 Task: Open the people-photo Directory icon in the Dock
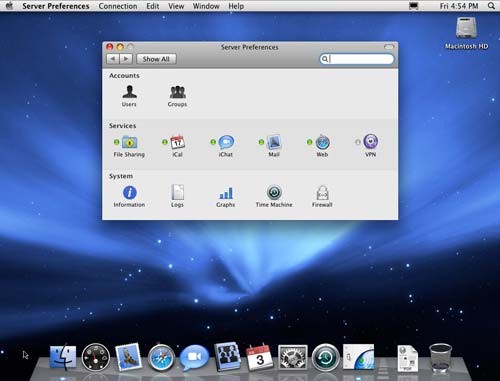click(x=227, y=357)
